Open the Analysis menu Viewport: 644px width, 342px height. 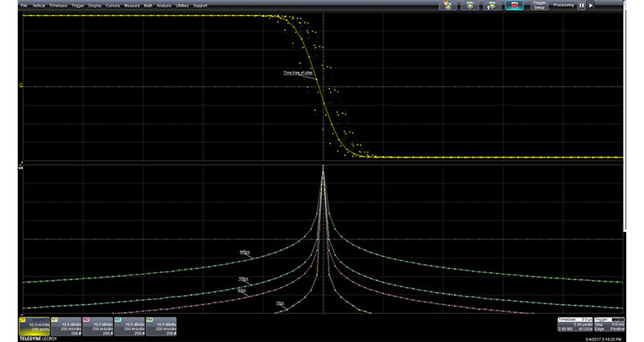[x=165, y=5]
